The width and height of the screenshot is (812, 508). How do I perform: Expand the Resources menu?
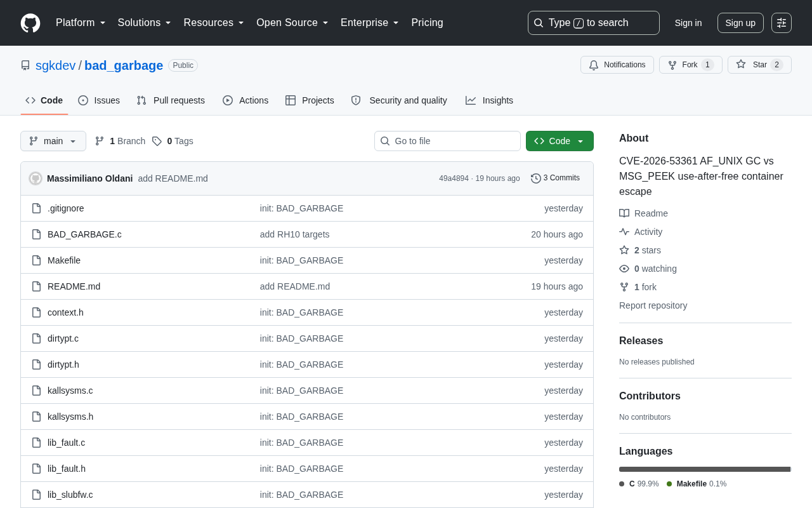pyautogui.click(x=214, y=23)
